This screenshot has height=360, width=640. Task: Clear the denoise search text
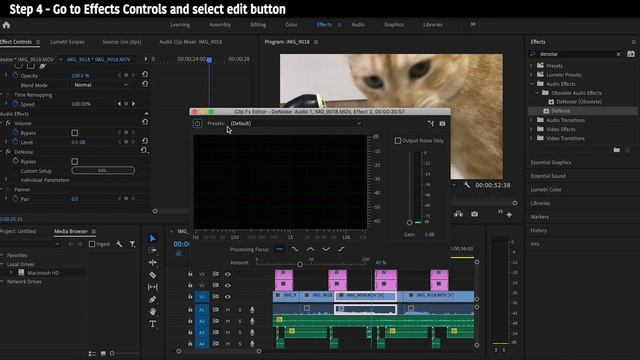pos(618,54)
